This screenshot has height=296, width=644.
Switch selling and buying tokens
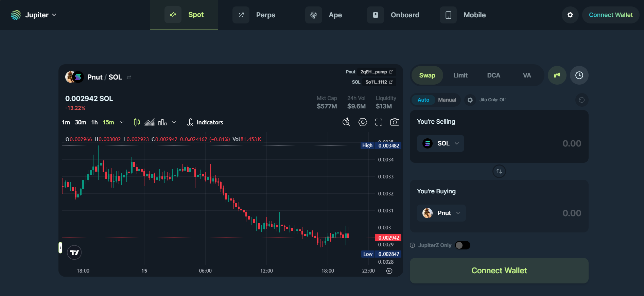point(499,171)
